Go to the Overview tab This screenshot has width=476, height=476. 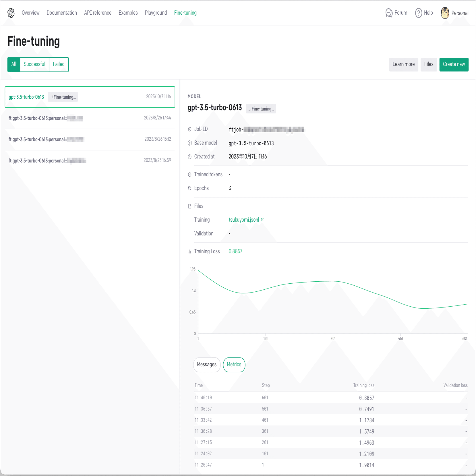(30, 13)
